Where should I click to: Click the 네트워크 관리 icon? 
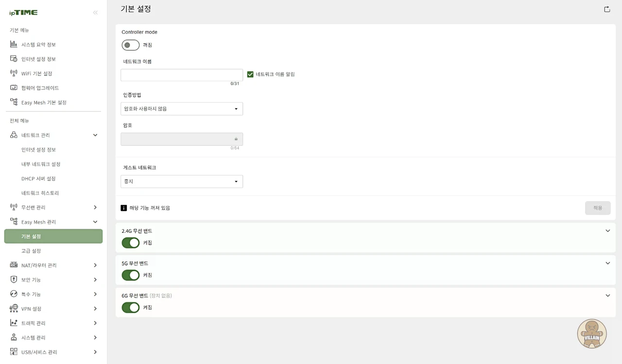pos(14,135)
